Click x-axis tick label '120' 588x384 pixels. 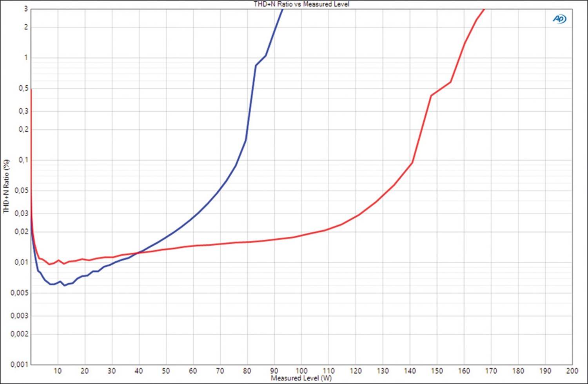(356, 371)
